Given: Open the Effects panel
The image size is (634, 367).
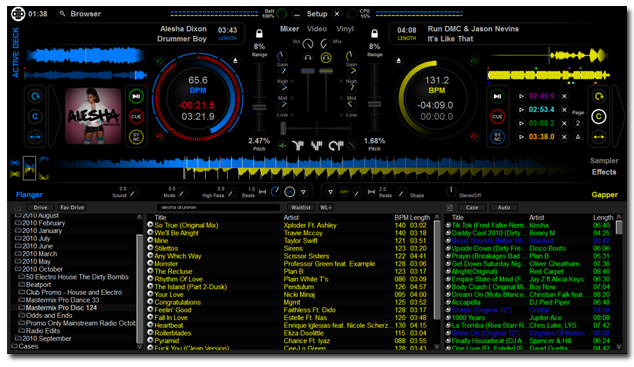Looking at the screenshot, I should click(604, 172).
